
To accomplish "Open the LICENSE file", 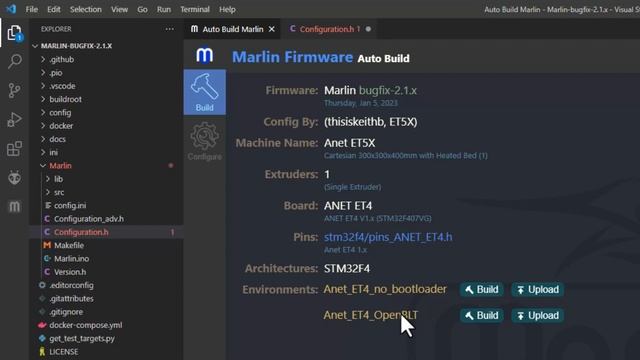I will [63, 351].
